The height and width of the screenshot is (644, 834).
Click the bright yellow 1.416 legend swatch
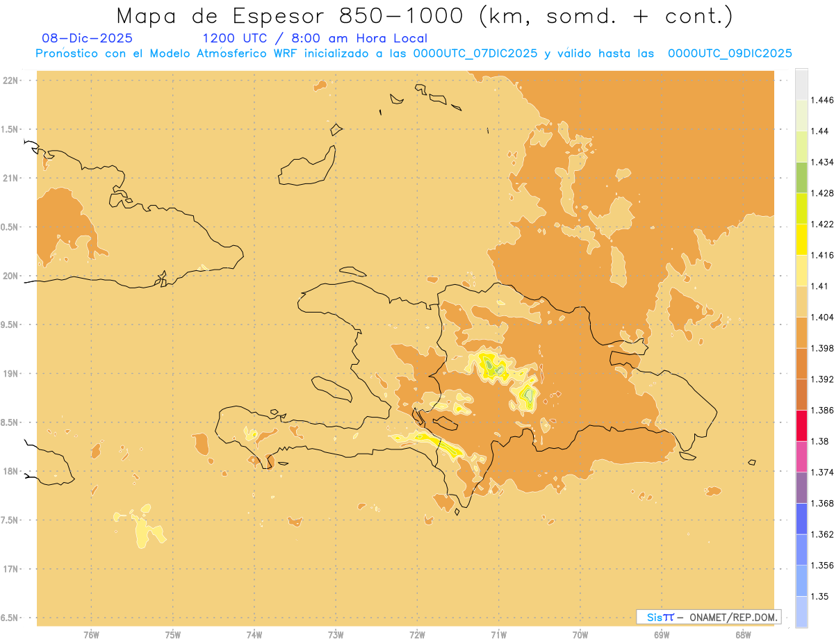[x=801, y=240]
